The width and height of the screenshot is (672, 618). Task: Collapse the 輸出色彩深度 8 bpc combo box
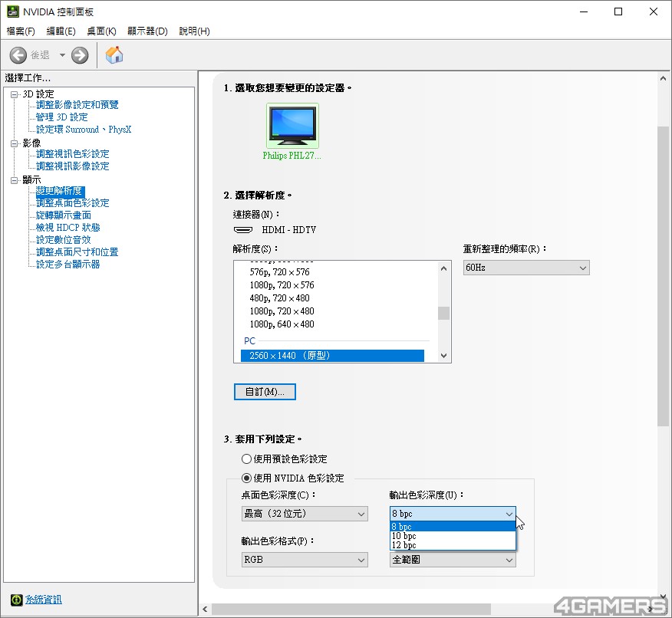pyautogui.click(x=453, y=514)
